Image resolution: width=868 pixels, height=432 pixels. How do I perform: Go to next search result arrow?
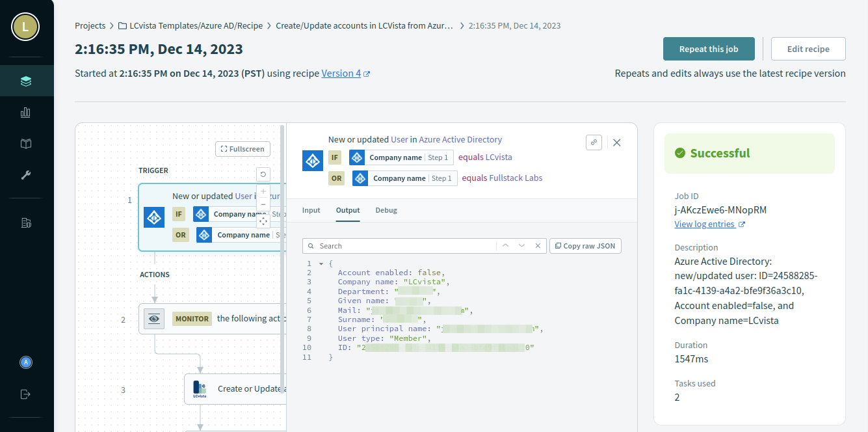tap(521, 246)
